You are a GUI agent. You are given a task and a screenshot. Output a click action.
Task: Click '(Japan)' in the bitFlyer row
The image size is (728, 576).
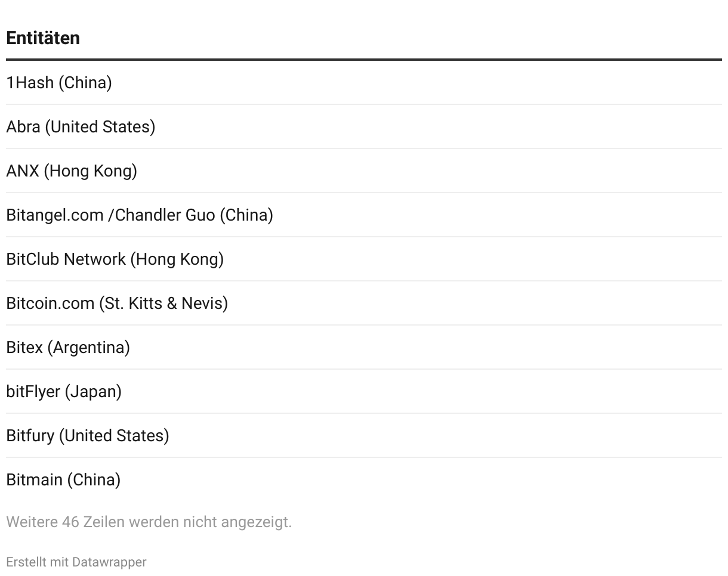pos(93,391)
